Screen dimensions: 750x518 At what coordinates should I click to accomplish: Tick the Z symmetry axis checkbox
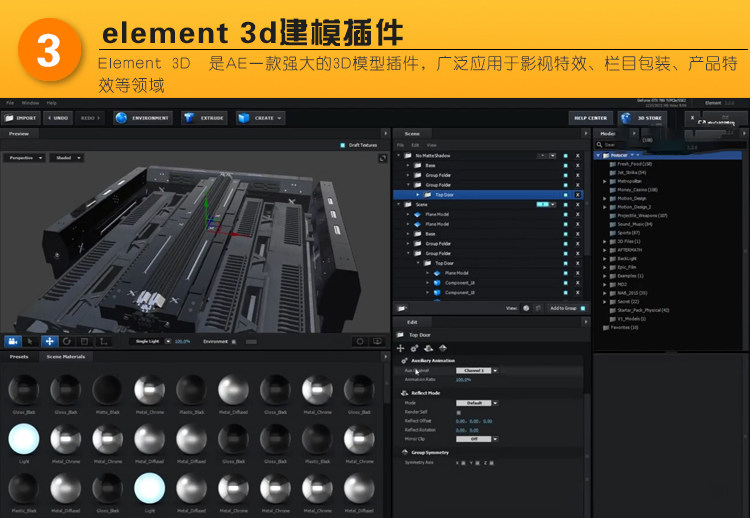pyautogui.click(x=492, y=463)
